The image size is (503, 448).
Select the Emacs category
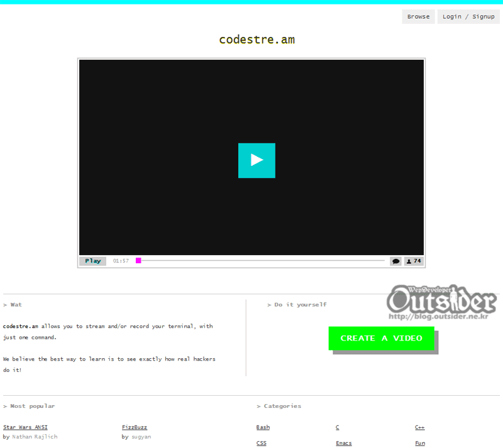coord(344,443)
